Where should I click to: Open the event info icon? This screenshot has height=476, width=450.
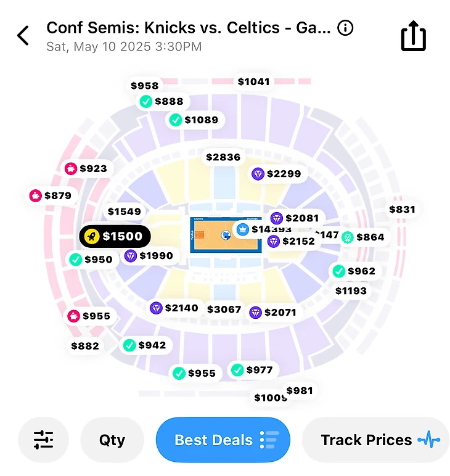[346, 28]
